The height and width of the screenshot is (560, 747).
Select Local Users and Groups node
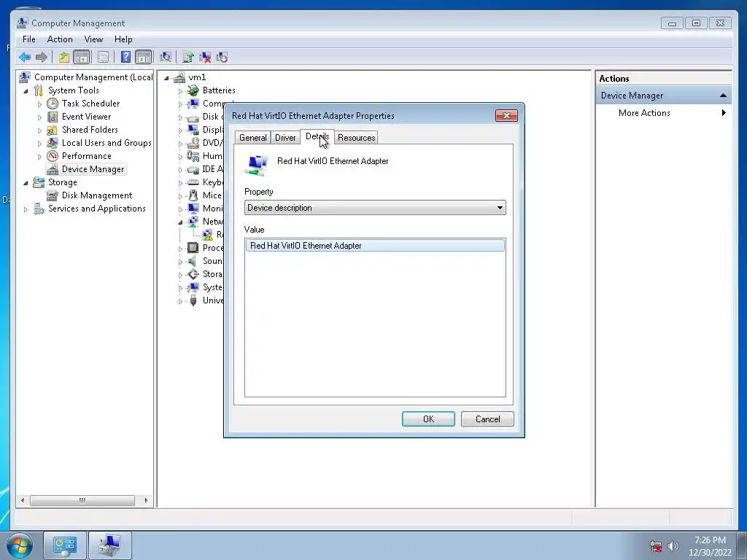point(107,143)
